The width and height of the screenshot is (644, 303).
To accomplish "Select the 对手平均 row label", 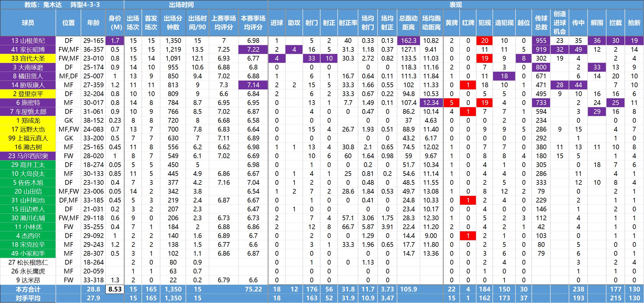I will coord(28,298).
